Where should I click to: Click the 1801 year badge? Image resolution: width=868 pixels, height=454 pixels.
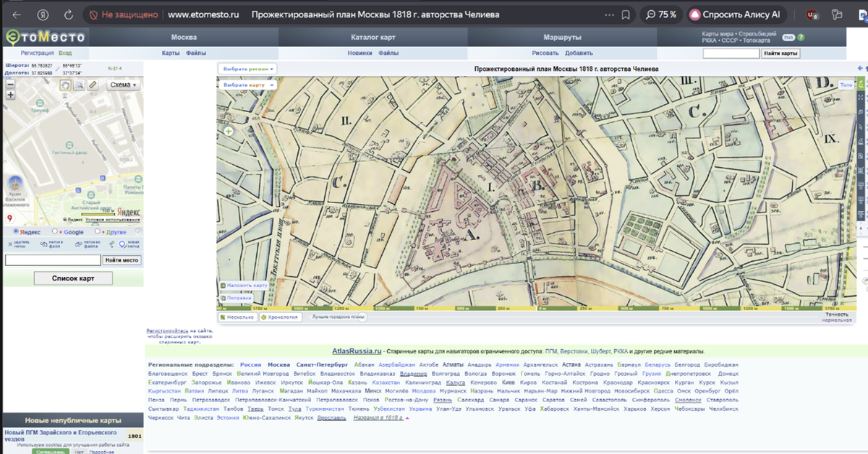[135, 436]
